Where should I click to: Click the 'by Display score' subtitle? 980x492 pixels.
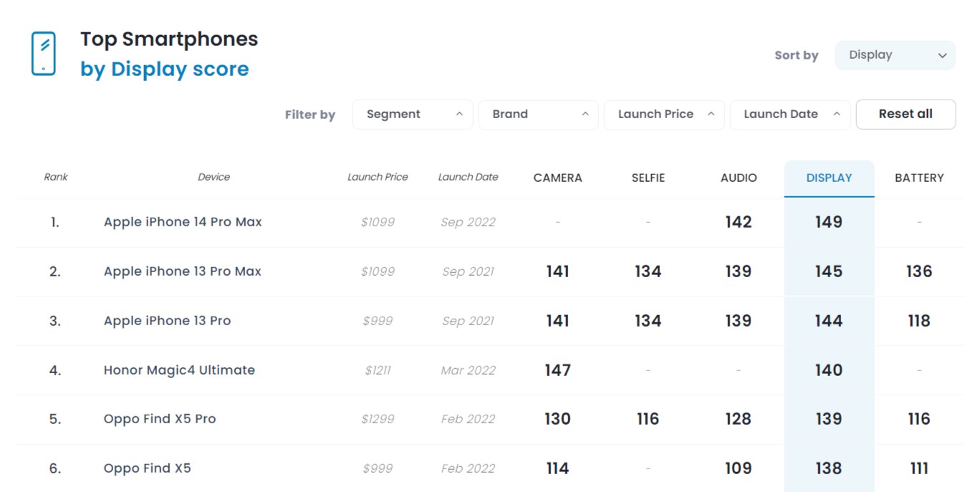(165, 69)
